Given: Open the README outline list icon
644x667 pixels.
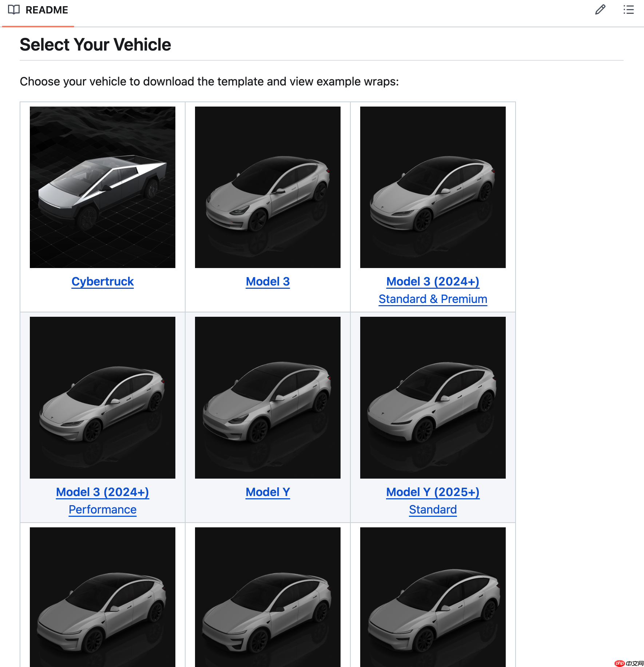Looking at the screenshot, I should pyautogui.click(x=628, y=10).
